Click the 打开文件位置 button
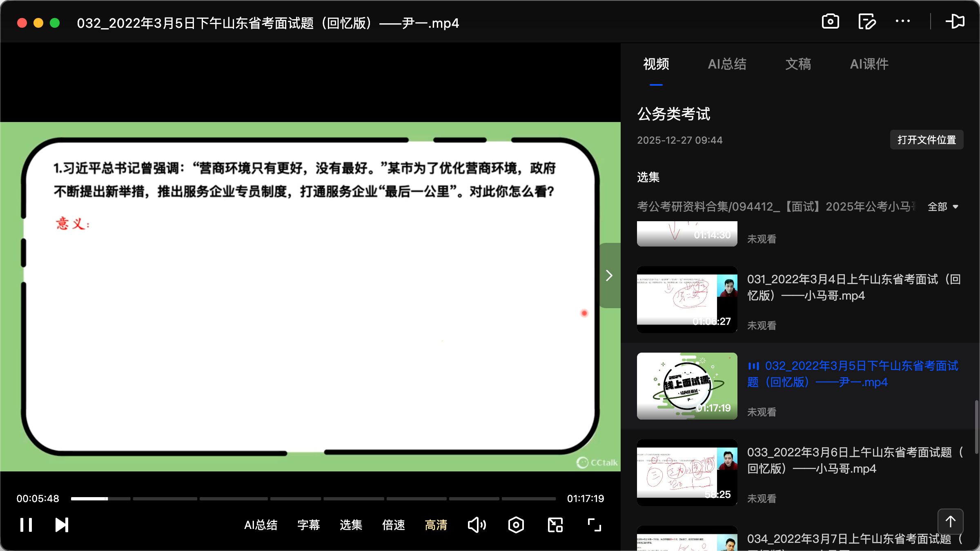Image resolution: width=980 pixels, height=551 pixels. [926, 140]
